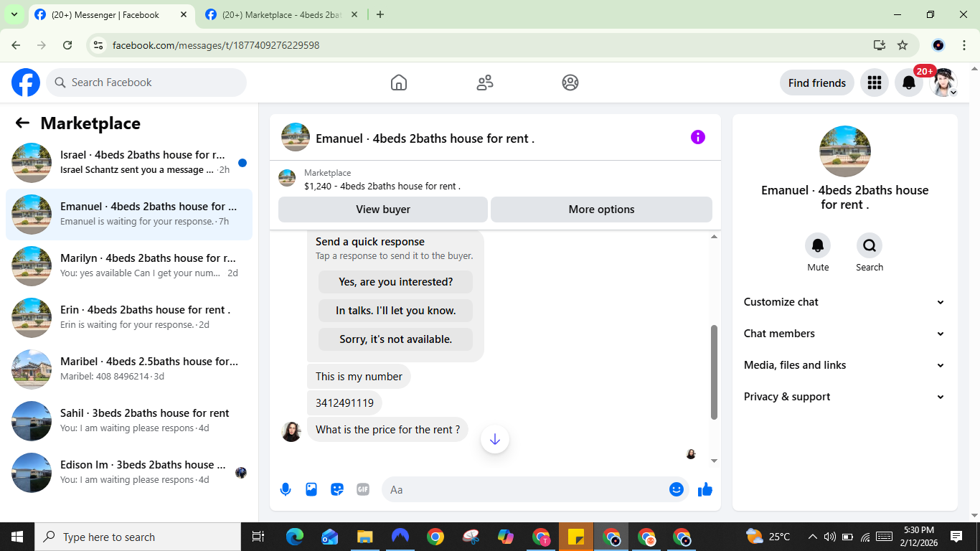Open Erin conversation in list
Viewport: 980px width, 551px height.
pyautogui.click(x=129, y=318)
